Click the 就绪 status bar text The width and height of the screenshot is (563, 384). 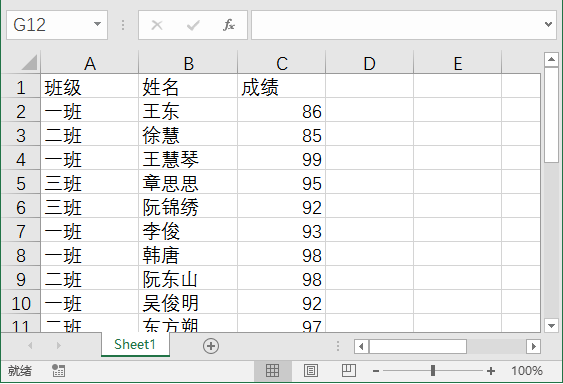point(20,371)
